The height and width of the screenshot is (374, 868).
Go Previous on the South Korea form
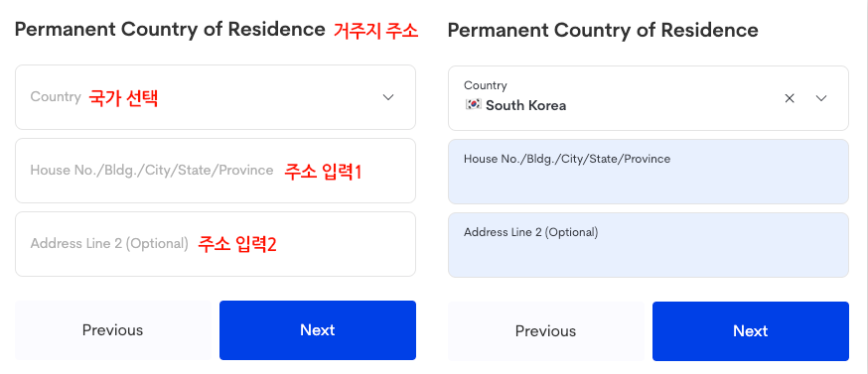(546, 331)
